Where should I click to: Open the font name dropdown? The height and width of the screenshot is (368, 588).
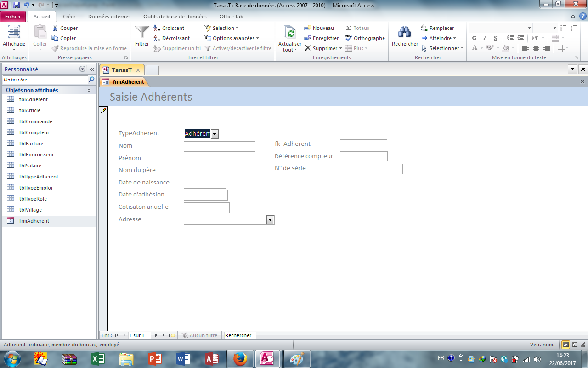click(x=529, y=28)
